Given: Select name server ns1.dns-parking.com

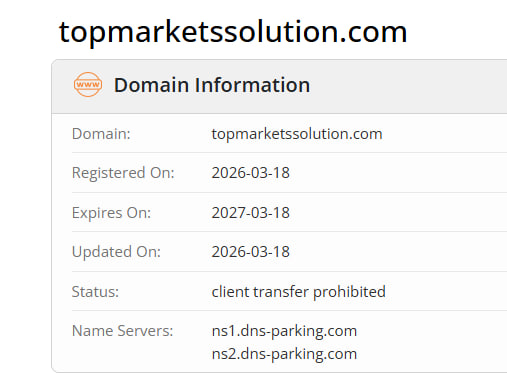Looking at the screenshot, I should 284,331.
